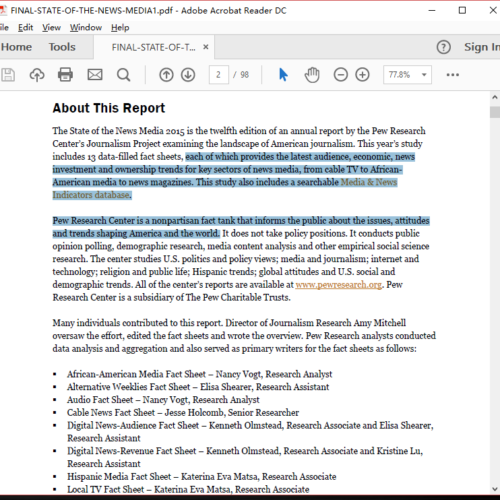
Task: Click the Local TV Fact Sheet line
Action: coord(188,489)
